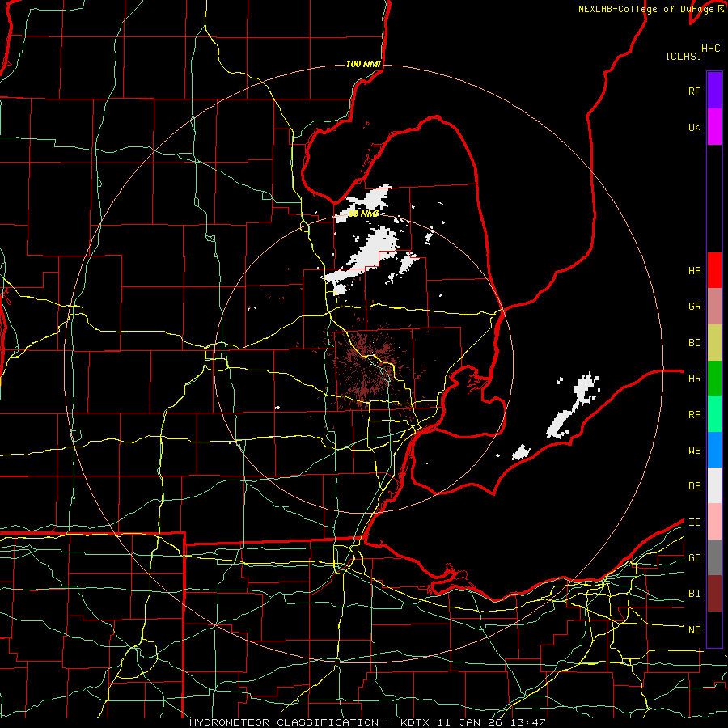Click the GR legend color swatch

tap(714, 307)
